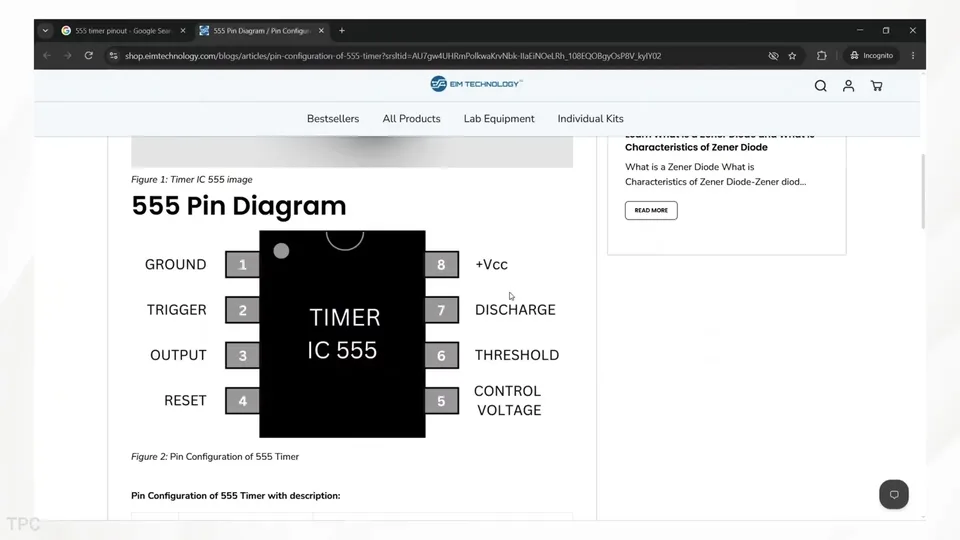Close the 555 timer pinout Google tab
The image size is (960, 540).
coord(182,31)
